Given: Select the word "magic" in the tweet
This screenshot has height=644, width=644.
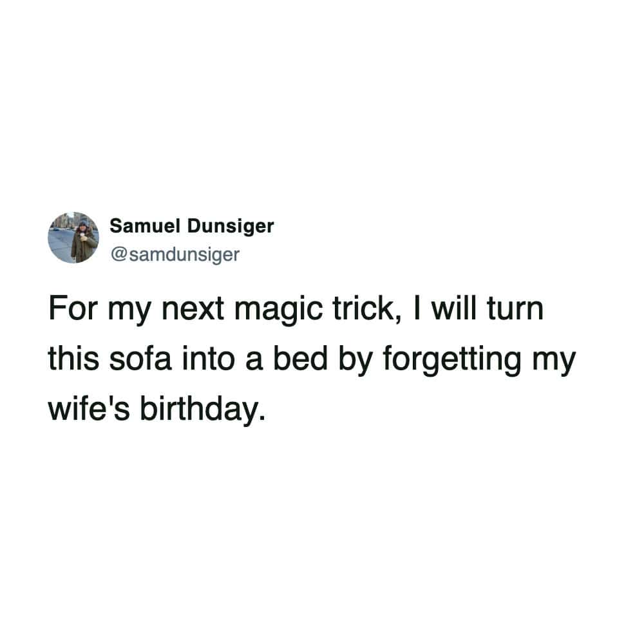Looking at the screenshot, I should [x=278, y=309].
